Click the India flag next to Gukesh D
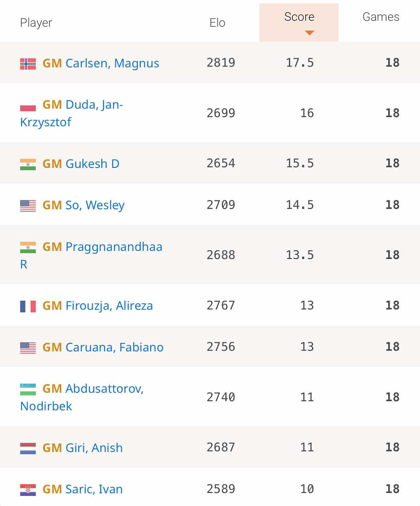Screen dimensions: 420x506 point(28,164)
